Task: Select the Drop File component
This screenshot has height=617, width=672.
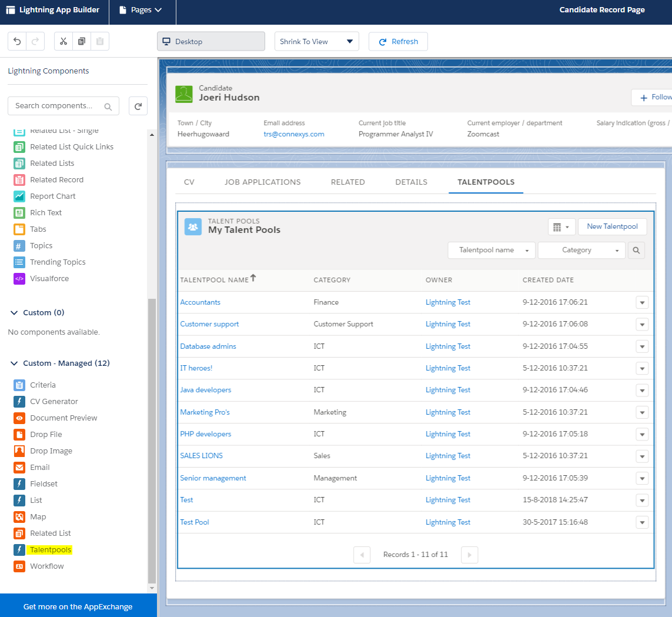Action: [x=38, y=434]
